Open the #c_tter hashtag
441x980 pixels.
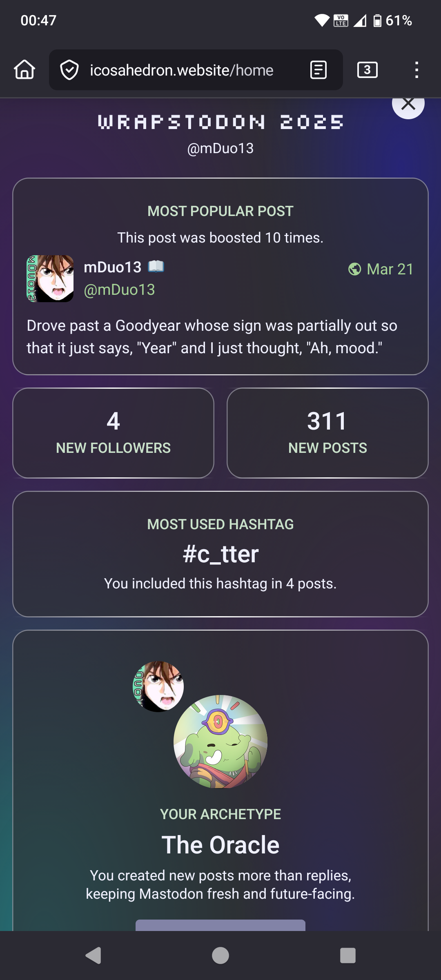[220, 554]
